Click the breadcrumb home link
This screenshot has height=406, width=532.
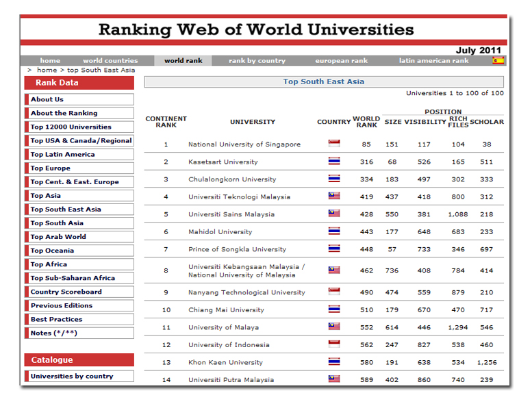click(47, 71)
